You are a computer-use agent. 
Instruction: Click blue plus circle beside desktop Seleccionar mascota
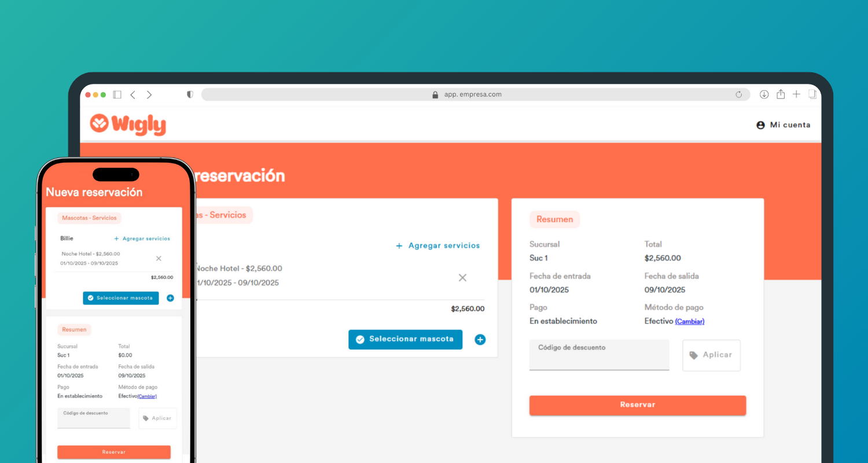480,340
